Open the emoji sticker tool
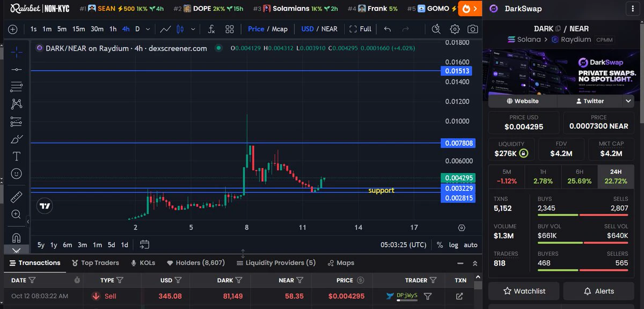The height and width of the screenshot is (309, 644). coord(17,174)
